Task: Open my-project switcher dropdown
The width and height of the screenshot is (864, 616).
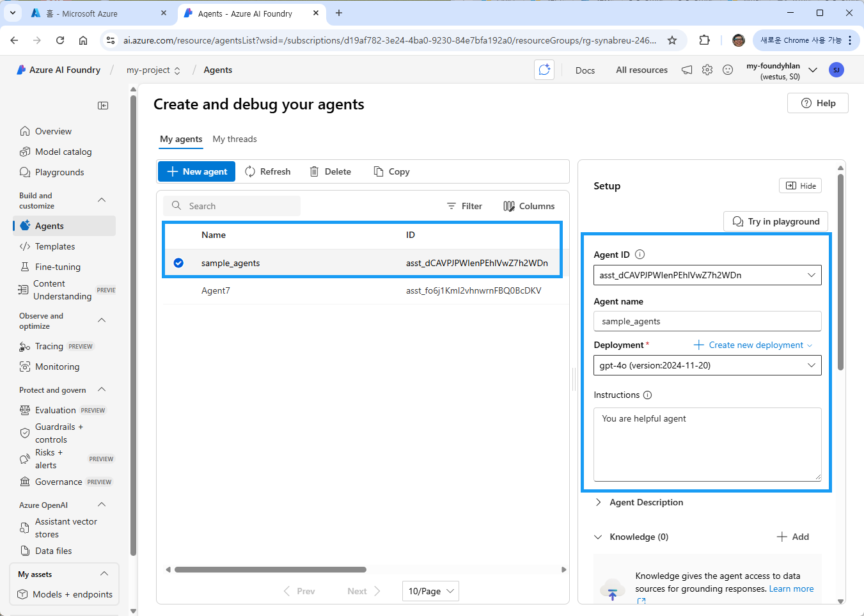Action: pyautogui.click(x=153, y=70)
